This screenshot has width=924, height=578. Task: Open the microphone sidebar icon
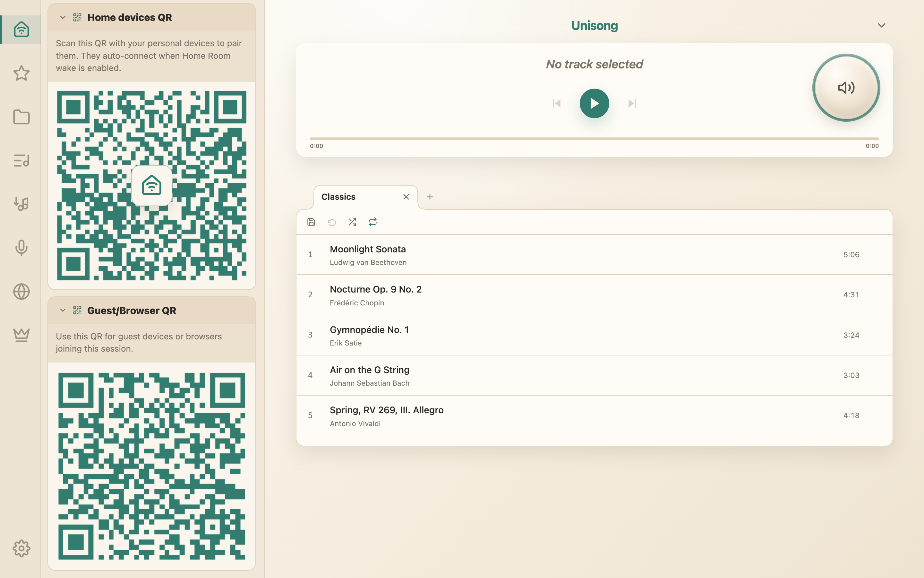pyautogui.click(x=21, y=248)
